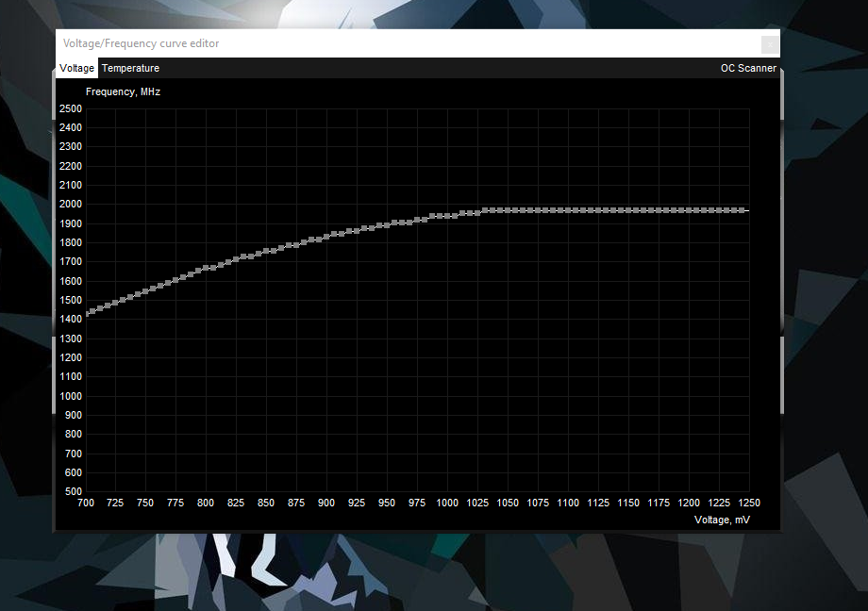Click the 950 voltage axis value
Viewport: 868px width, 611px height.
coord(387,503)
